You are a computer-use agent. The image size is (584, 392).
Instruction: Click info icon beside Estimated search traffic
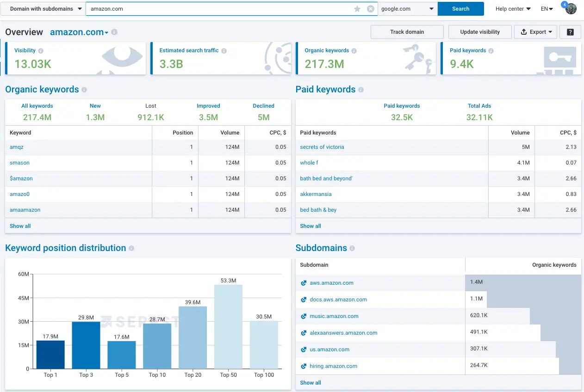coord(224,51)
